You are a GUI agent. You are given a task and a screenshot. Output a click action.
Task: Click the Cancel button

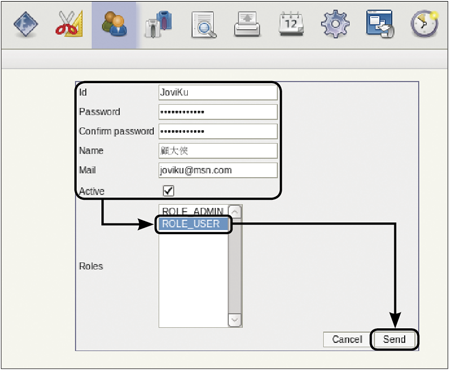click(x=347, y=339)
